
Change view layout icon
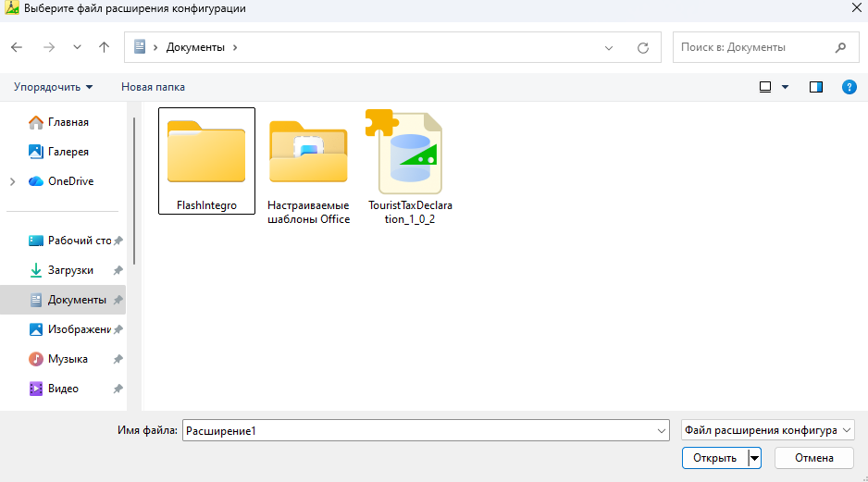coord(765,87)
